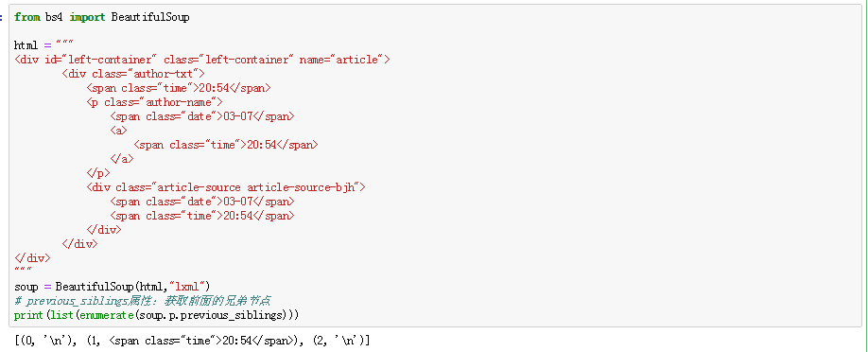
Task: Click the p class="author-name" opening tag
Action: (154, 102)
